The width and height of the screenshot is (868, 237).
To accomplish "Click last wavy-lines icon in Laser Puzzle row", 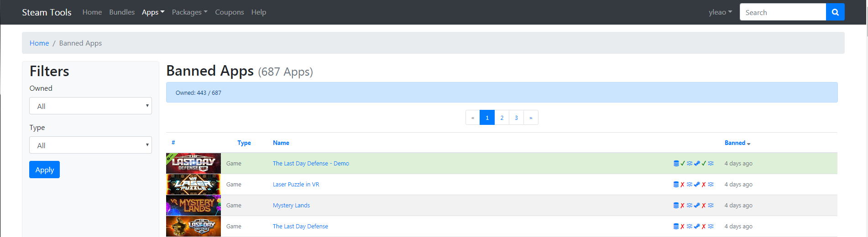I will (711, 184).
